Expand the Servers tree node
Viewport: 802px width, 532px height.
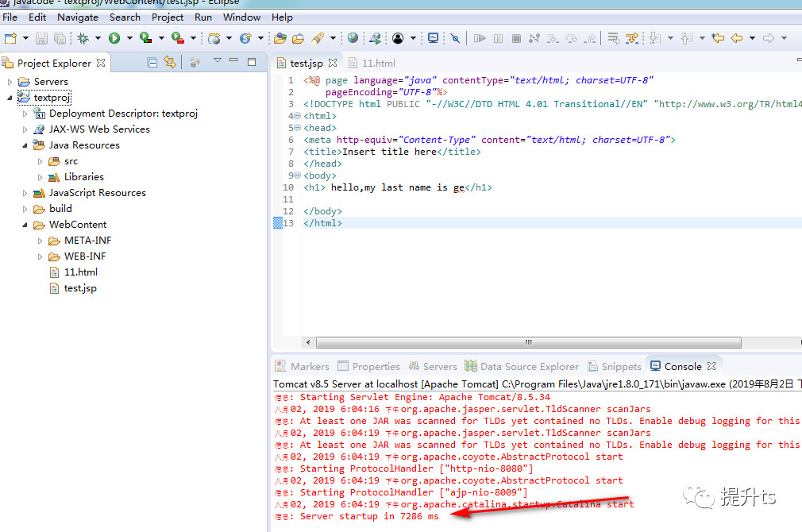click(x=10, y=82)
